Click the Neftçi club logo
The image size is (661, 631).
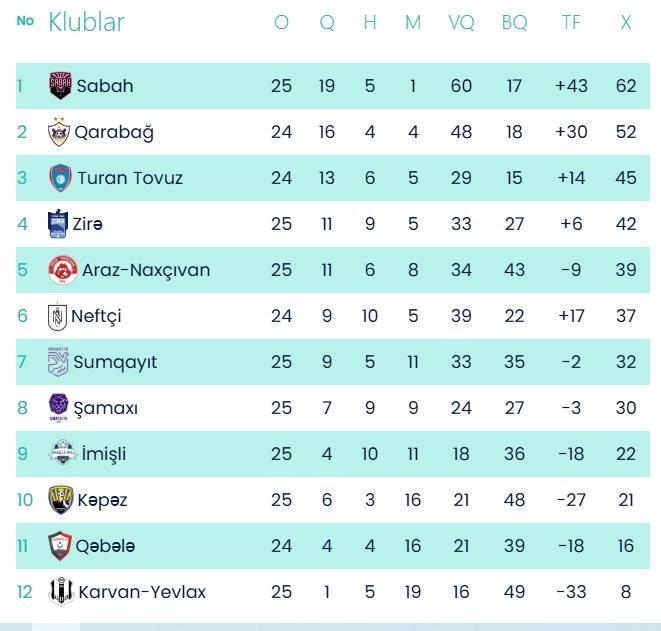pos(58,316)
